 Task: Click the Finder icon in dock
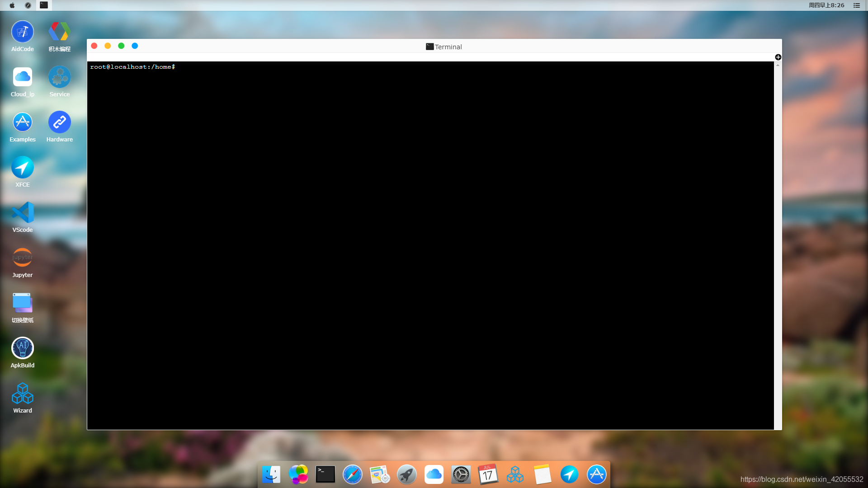point(271,474)
